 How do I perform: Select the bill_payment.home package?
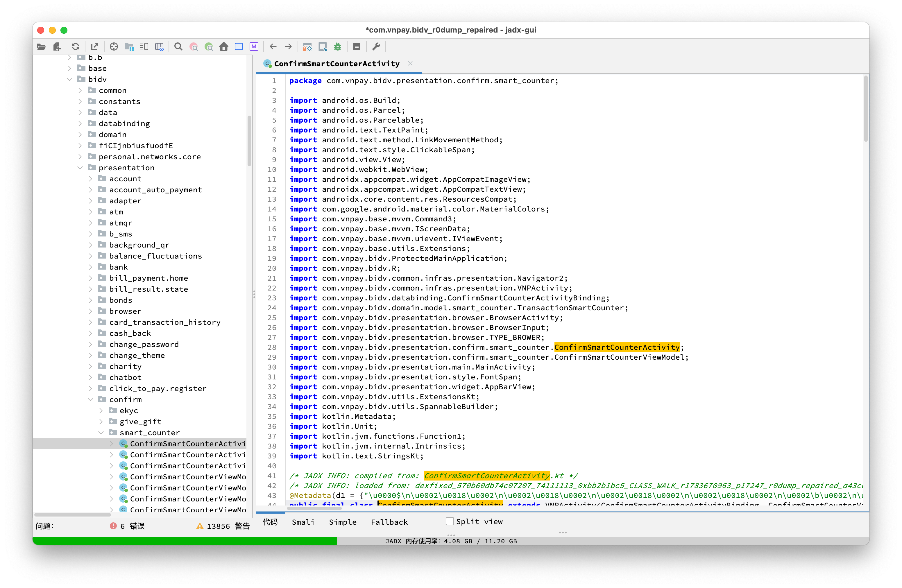148,278
